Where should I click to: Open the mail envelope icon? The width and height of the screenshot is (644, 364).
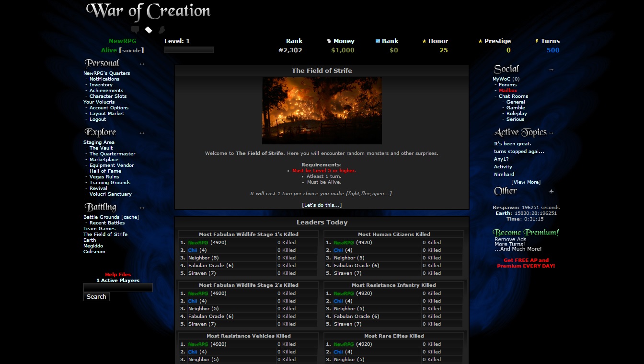click(149, 30)
